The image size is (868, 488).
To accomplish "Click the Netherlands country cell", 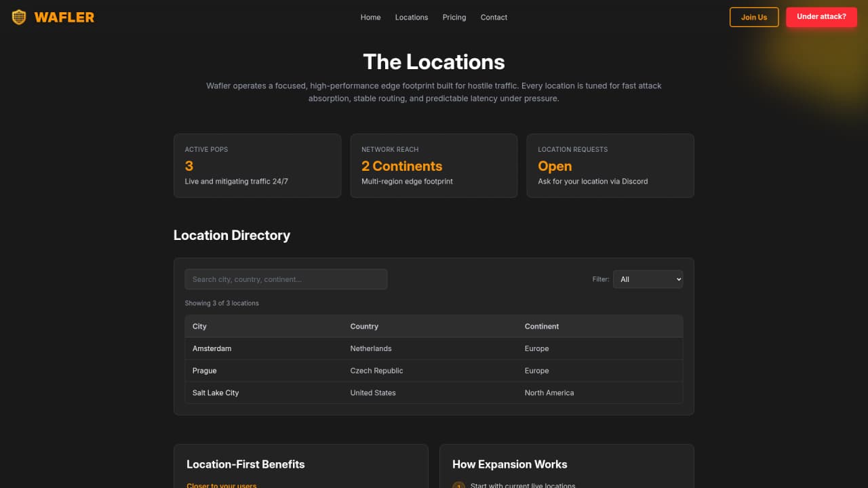I will point(371,348).
